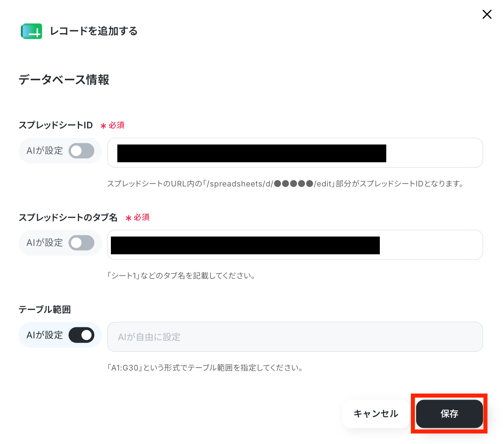This screenshot has width=504, height=444.
Task: Click the スプレッドシートのタブ名 field label
Action: pos(68,217)
